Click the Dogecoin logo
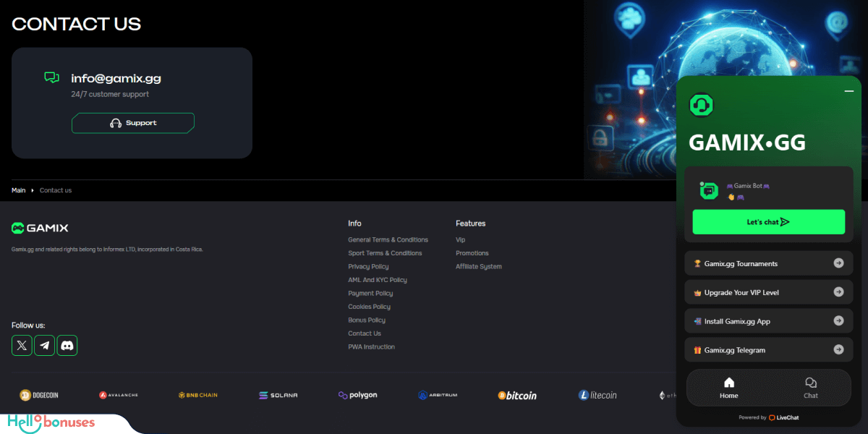The image size is (868, 434). pyautogui.click(x=39, y=395)
